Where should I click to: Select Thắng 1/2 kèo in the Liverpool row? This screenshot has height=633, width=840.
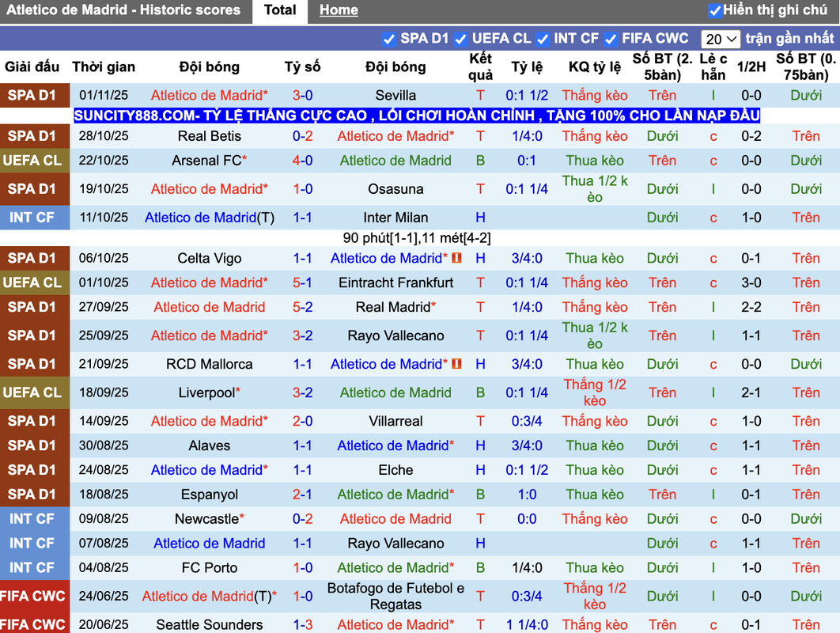click(595, 393)
